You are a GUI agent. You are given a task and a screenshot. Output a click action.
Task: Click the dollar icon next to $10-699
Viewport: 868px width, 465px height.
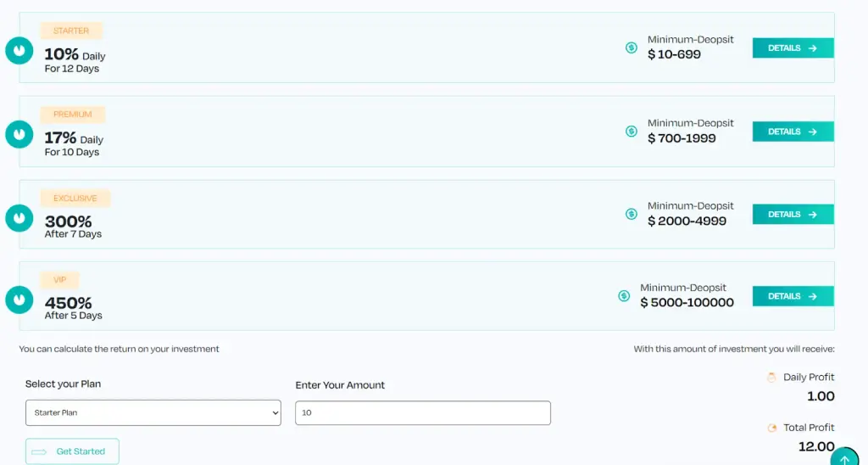point(631,48)
